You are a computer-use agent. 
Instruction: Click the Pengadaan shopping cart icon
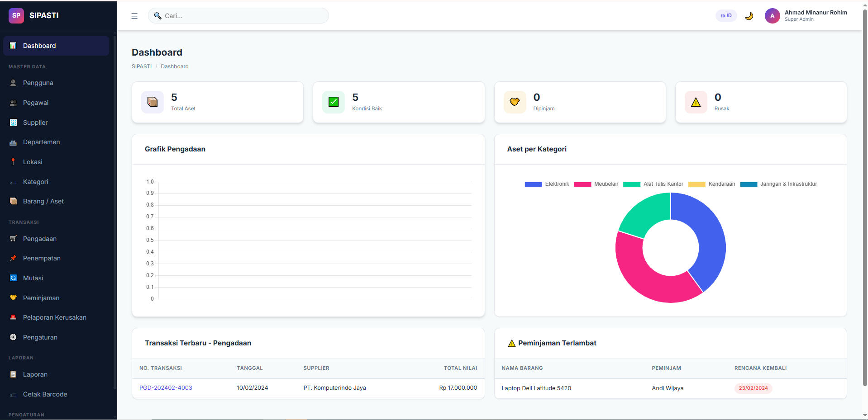[13, 239]
